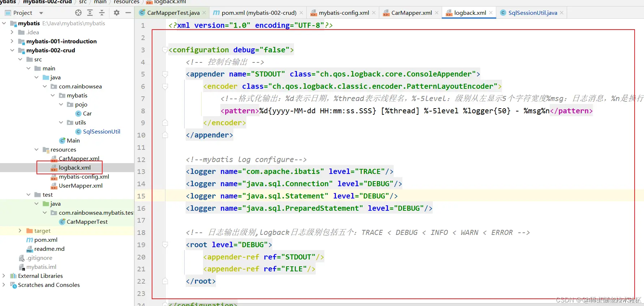This screenshot has width=644, height=306.
Task: Click the appender-ref FILE line
Action: [x=259, y=269]
